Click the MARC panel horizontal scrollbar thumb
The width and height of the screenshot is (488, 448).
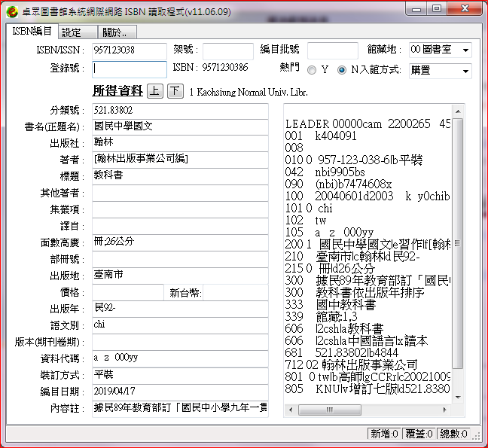(330, 410)
